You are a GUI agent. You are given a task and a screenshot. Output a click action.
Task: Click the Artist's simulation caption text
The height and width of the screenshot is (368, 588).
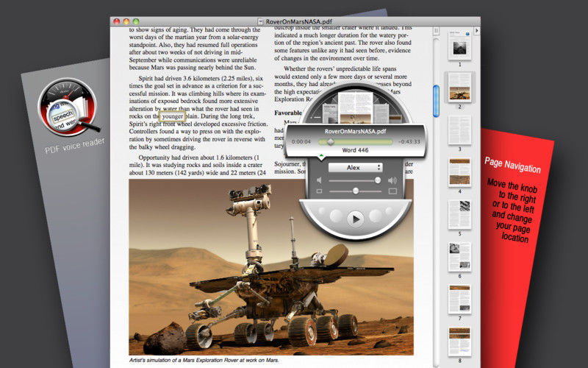[x=204, y=360]
